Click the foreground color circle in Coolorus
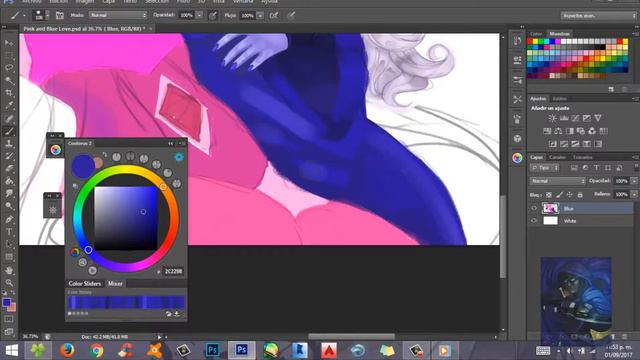Screen dimensions: 640x360 pyautogui.click(x=83, y=166)
